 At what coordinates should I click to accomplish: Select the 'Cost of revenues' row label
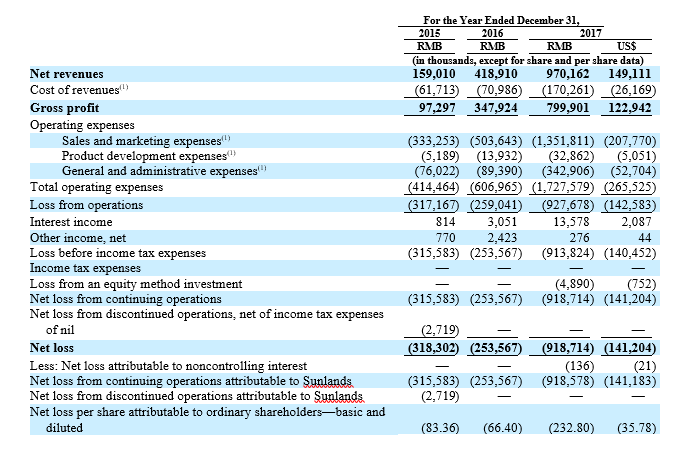[x=79, y=89]
